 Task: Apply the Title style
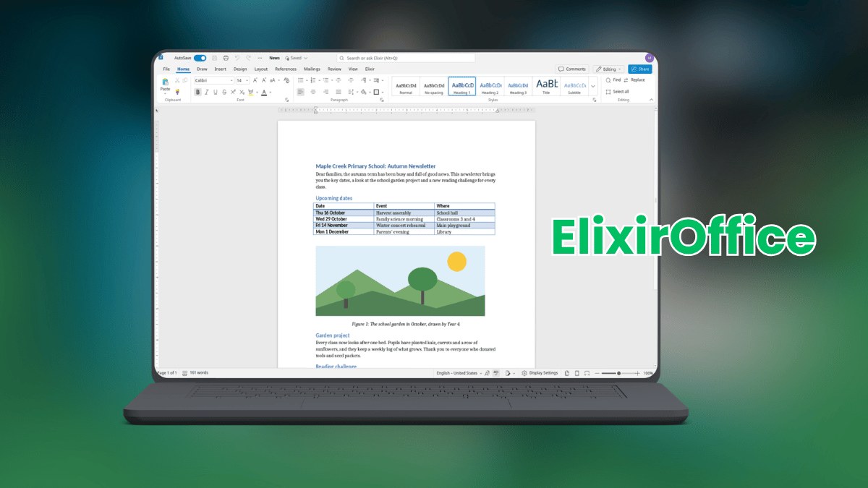pos(546,86)
